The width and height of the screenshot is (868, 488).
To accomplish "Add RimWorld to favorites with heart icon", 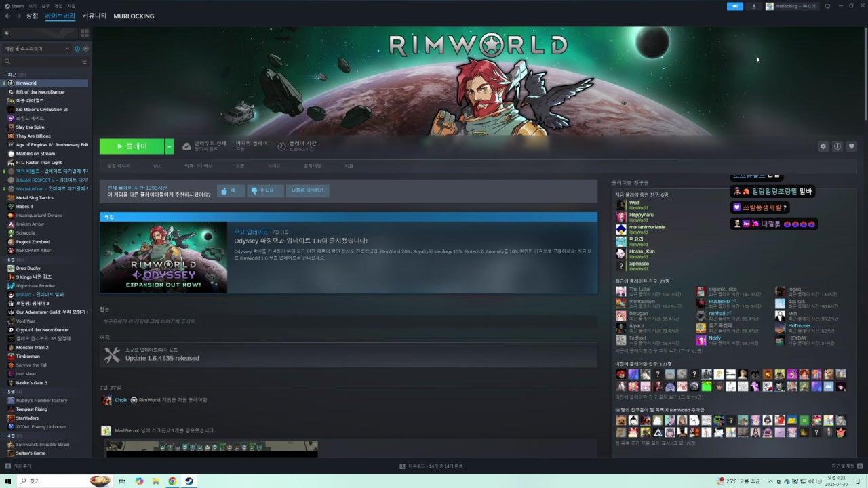I will pos(852,146).
